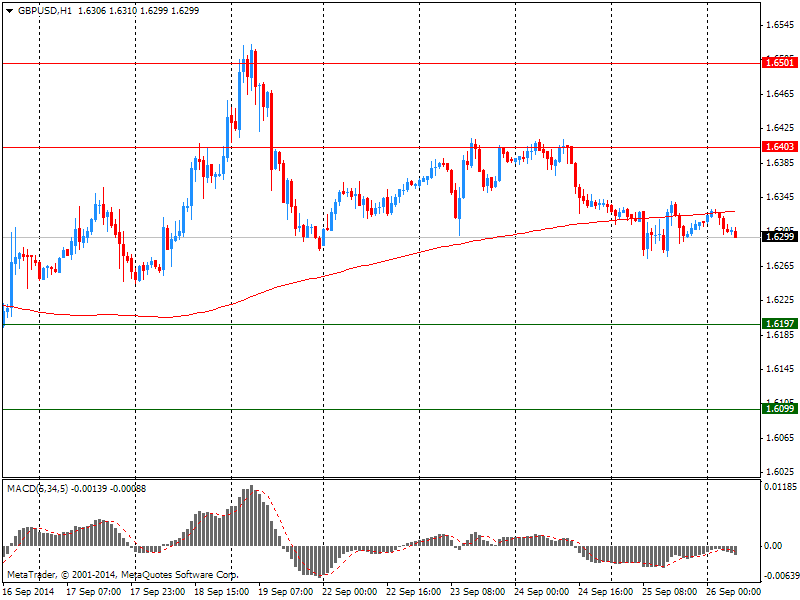This screenshot has width=800, height=600.
Task: Select the 1.6145 price scale value
Action: pyautogui.click(x=781, y=369)
